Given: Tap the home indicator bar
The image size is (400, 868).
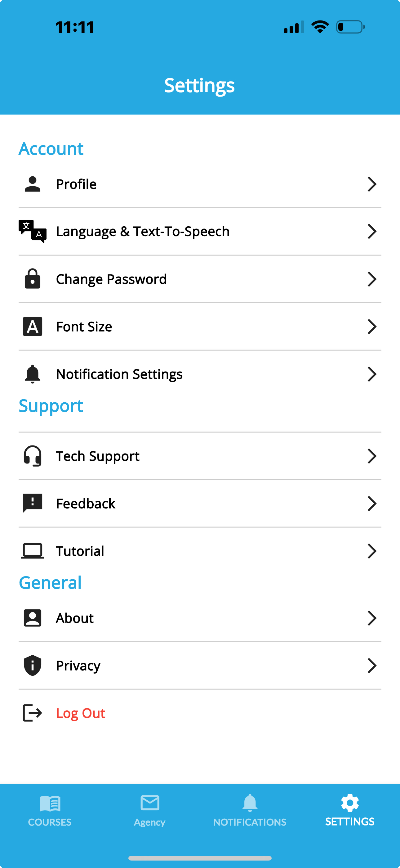Looking at the screenshot, I should [x=200, y=858].
